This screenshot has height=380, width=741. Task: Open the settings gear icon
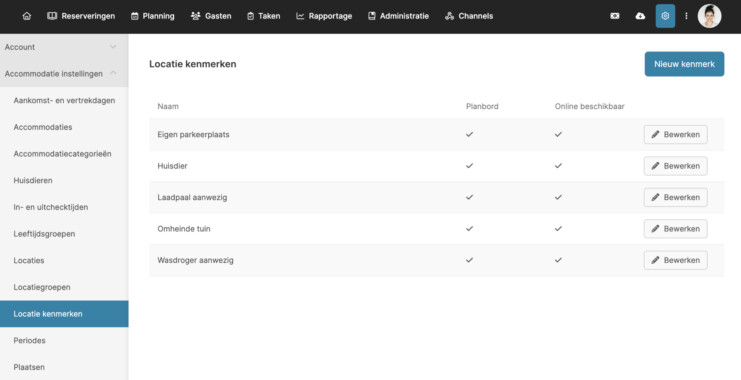click(665, 16)
